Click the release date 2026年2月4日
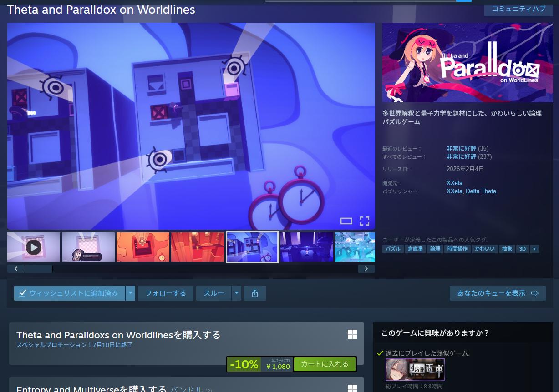Screen dimensions: 559x392 (x=465, y=169)
